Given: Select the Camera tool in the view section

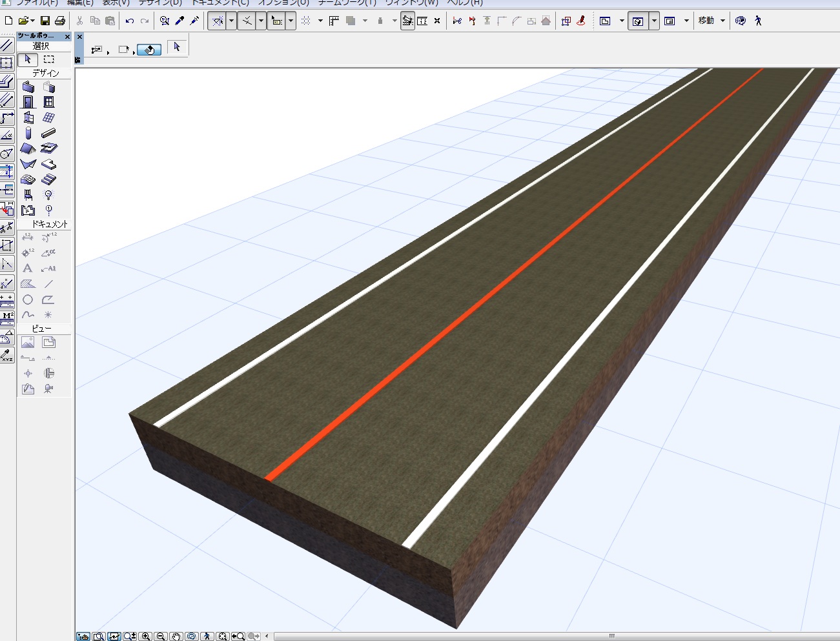Looking at the screenshot, I should [x=48, y=389].
